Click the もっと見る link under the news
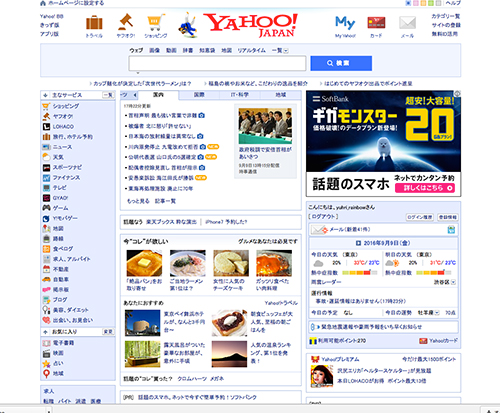The image size is (500, 413). [138, 201]
